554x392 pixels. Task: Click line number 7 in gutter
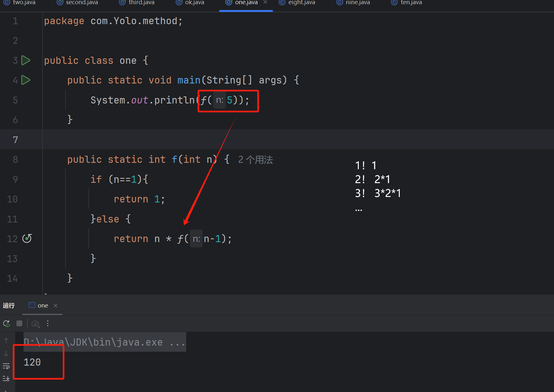point(15,140)
